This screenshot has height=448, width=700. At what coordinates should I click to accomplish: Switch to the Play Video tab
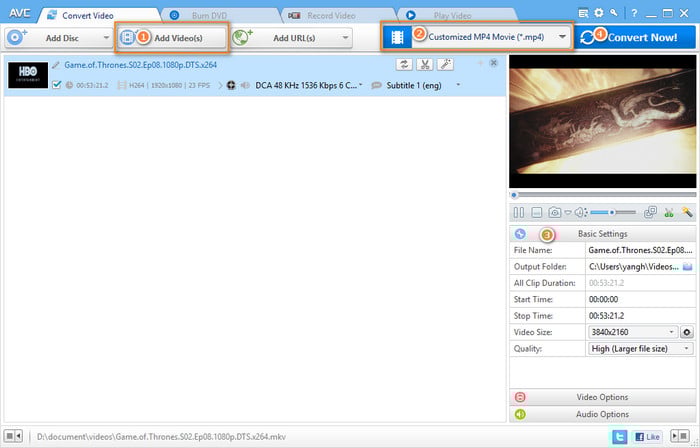pyautogui.click(x=458, y=16)
